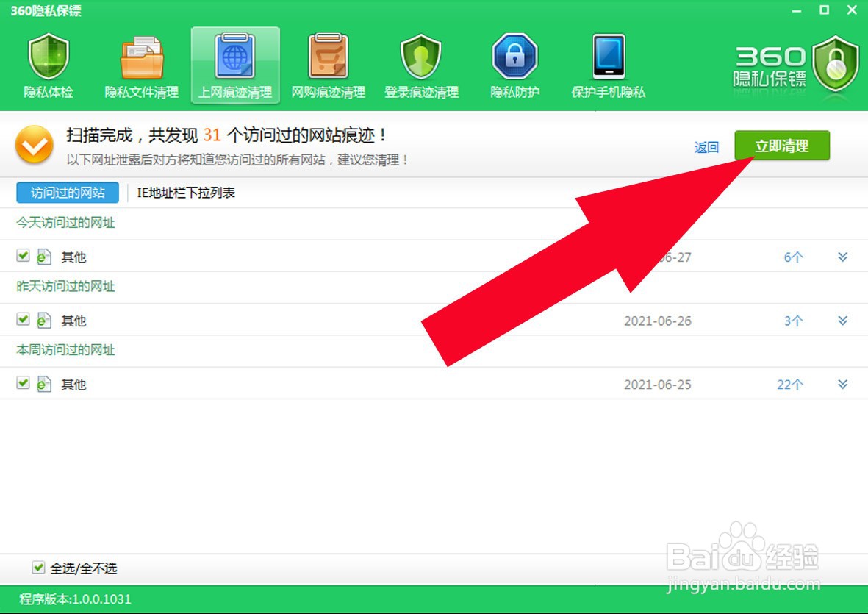Click the 360隐私保镖 window title
Screen dimensions: 868x614
click(46, 10)
